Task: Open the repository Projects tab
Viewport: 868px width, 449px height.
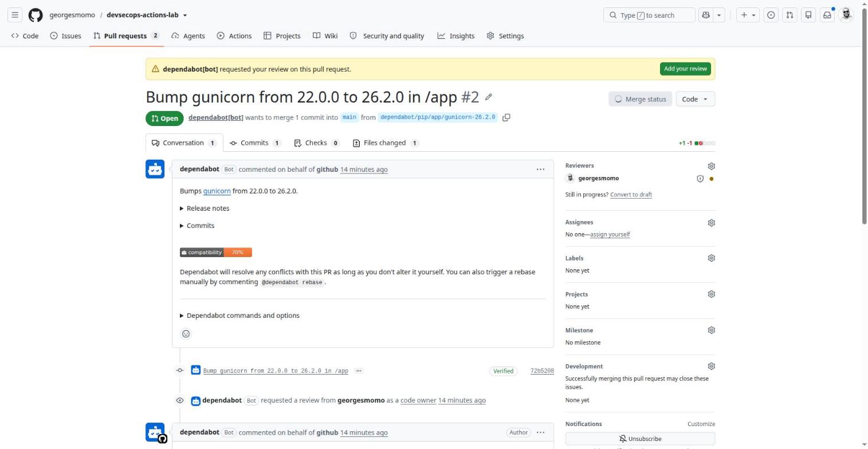Action: [x=282, y=36]
